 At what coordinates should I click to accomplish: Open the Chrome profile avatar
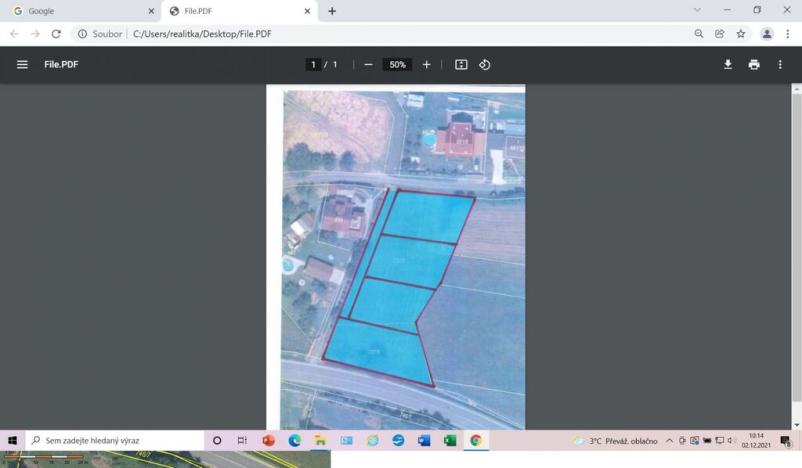point(766,33)
